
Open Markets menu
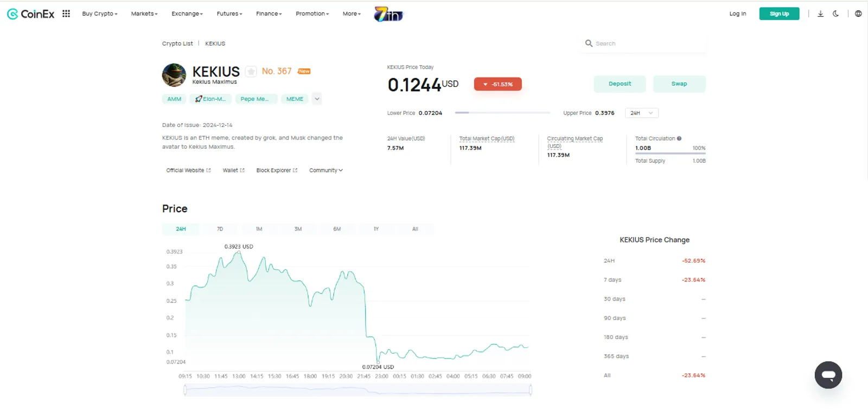pyautogui.click(x=144, y=14)
